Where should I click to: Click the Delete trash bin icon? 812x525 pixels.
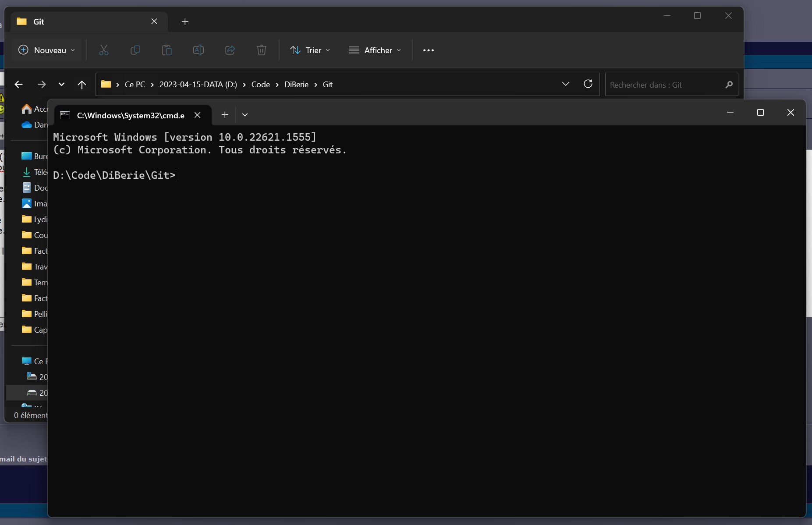pyautogui.click(x=262, y=50)
